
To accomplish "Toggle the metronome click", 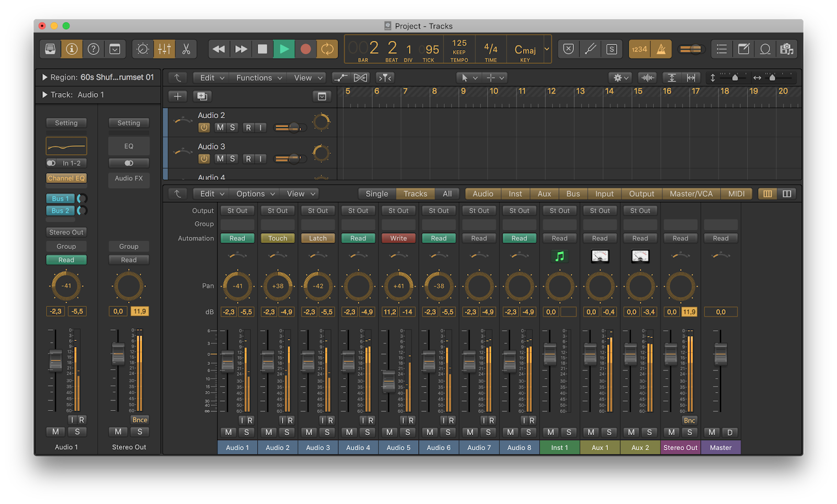I will tap(661, 49).
